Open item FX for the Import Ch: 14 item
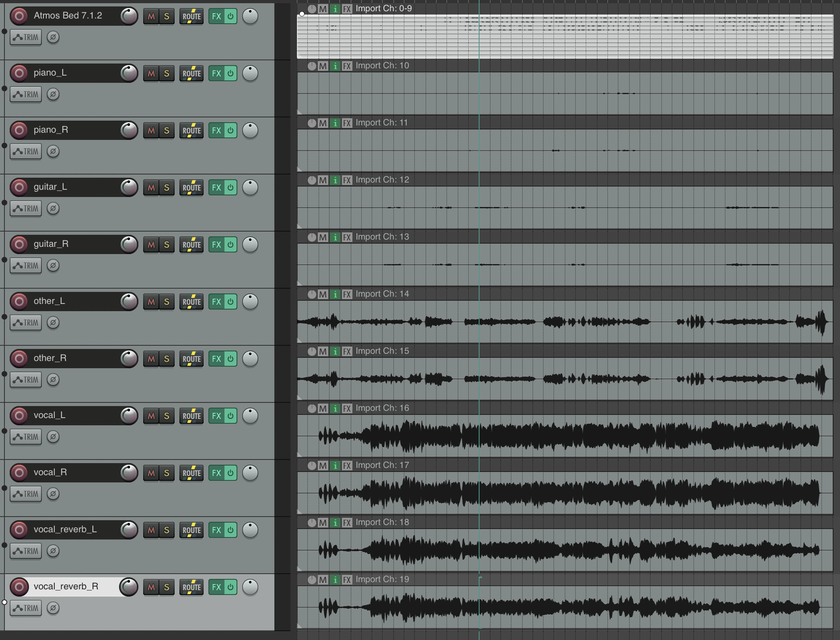 click(347, 294)
